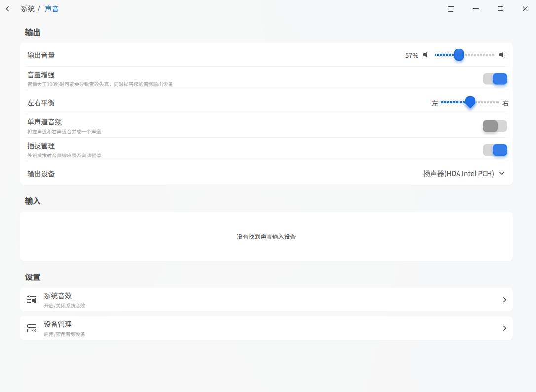Screen dimensions: 536x392
Task: Expand 设备管理 with its chevron arrow
Action: [x=504, y=328]
